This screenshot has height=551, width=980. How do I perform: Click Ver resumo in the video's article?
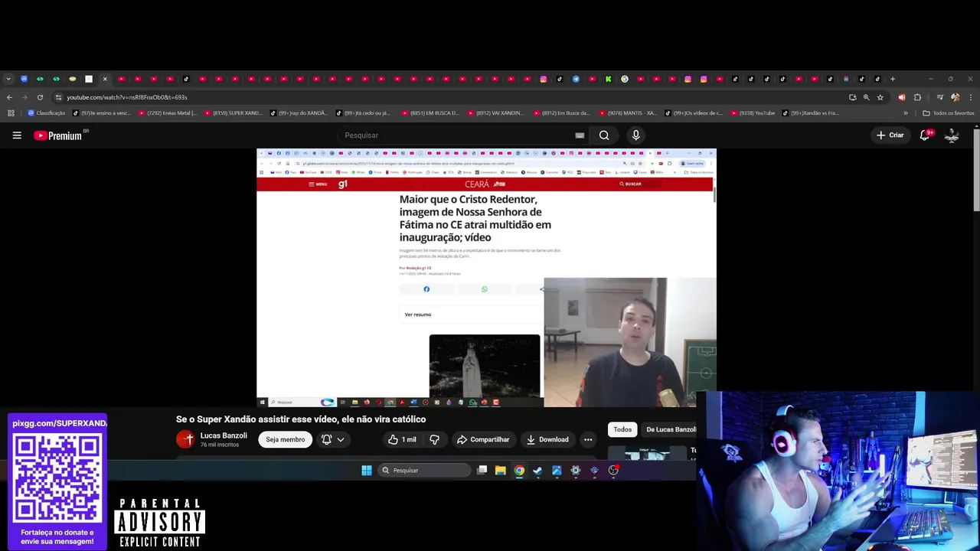[x=418, y=315]
